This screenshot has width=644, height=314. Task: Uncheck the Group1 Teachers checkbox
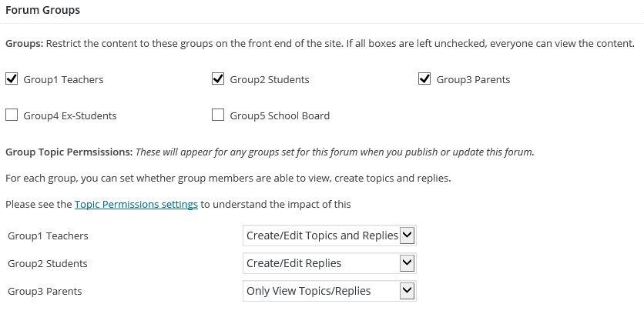click(x=12, y=78)
